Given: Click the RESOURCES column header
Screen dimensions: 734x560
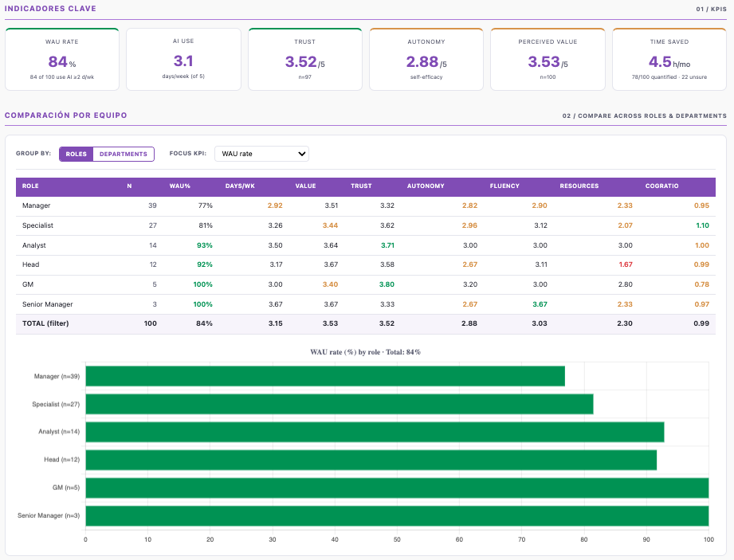Looking at the screenshot, I should pos(579,186).
